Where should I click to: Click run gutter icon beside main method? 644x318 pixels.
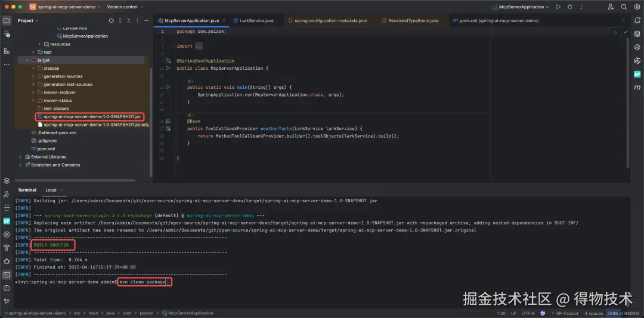pos(168,87)
